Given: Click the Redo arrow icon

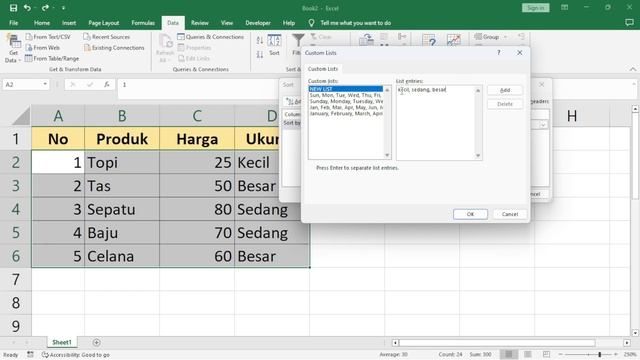Looking at the screenshot, I should (x=45, y=8).
